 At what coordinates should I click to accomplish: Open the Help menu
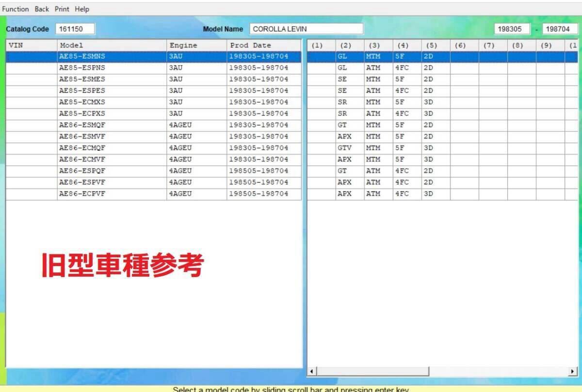pyautogui.click(x=82, y=9)
